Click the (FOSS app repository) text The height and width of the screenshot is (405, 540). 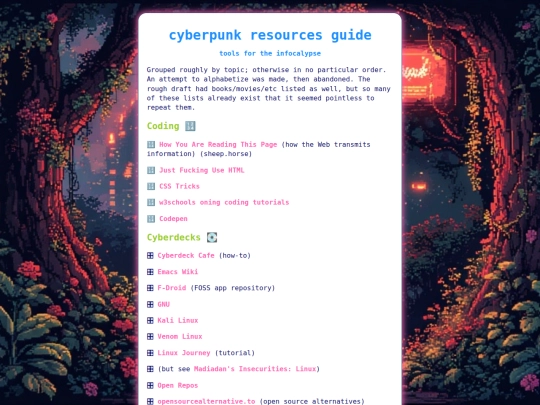(x=232, y=288)
